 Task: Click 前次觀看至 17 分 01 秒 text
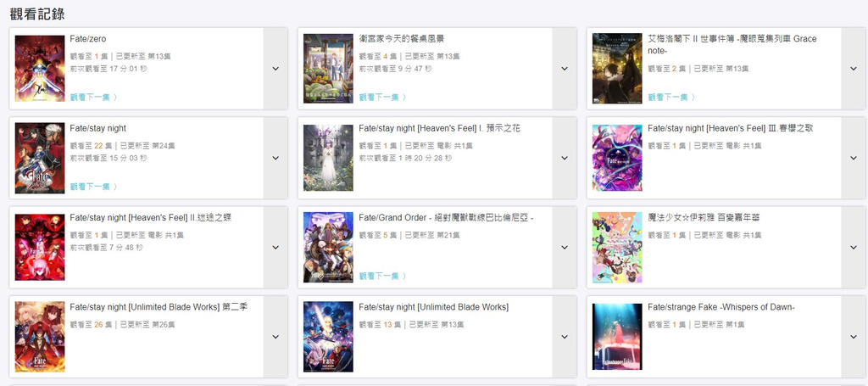tap(108, 69)
